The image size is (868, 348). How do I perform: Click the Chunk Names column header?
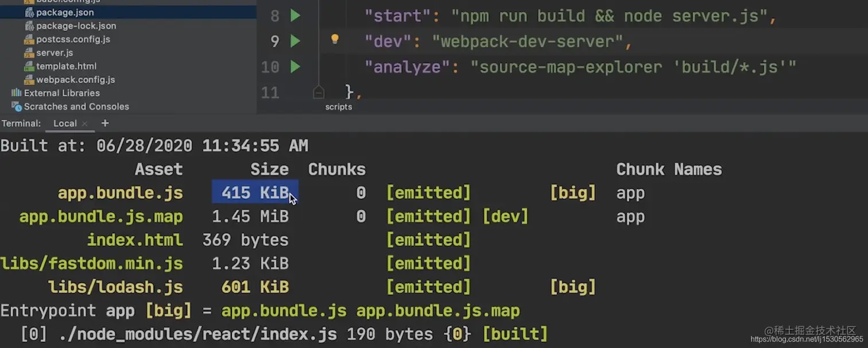[x=669, y=169]
